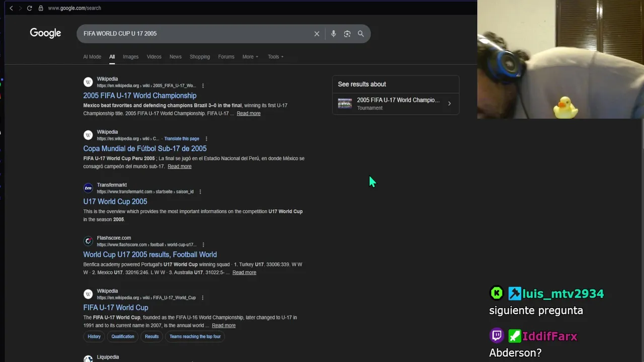This screenshot has height=362, width=644.
Task: Select the All results tab
Action: pos(112,57)
